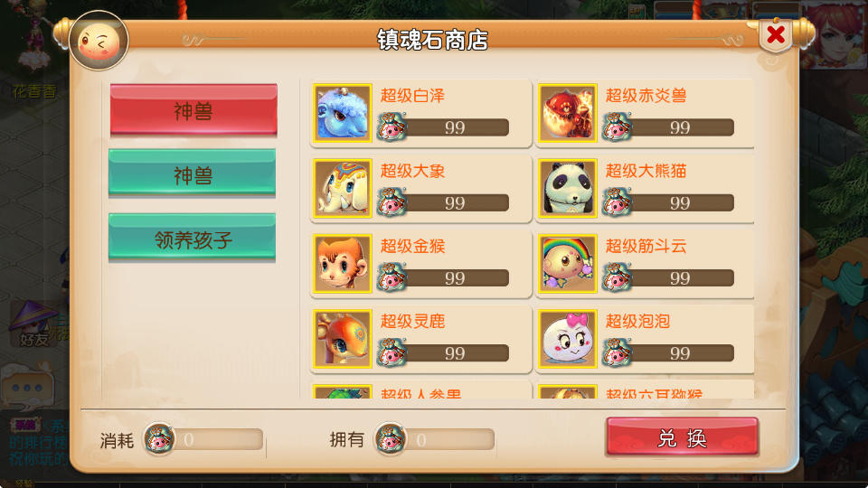868x488 pixels.
Task: Choose the 超级大象 elephant icon
Action: click(342, 188)
